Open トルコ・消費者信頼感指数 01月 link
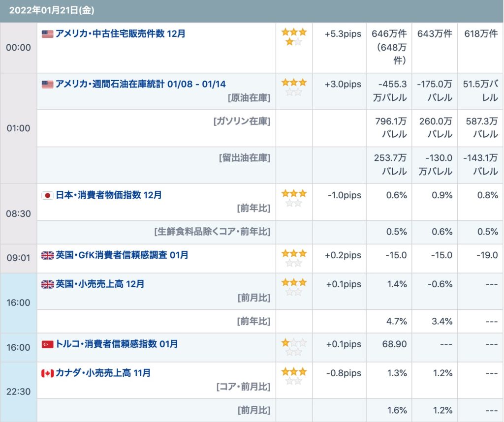 117,344
